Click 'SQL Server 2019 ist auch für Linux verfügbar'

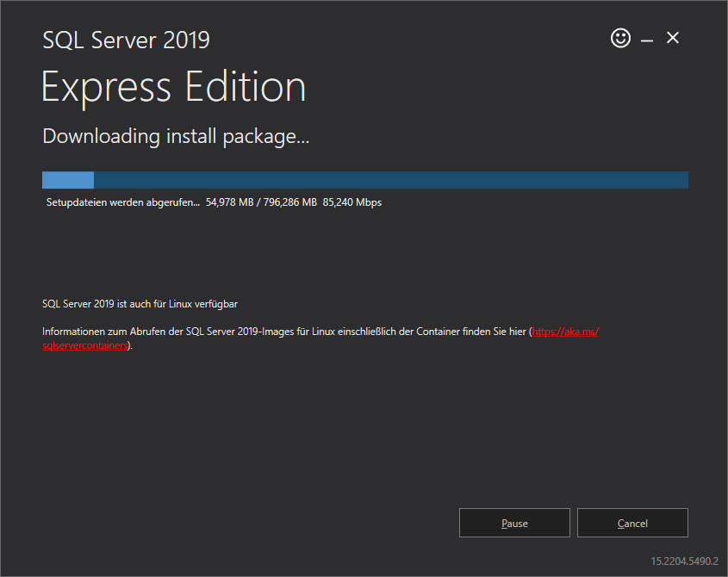[x=140, y=304]
